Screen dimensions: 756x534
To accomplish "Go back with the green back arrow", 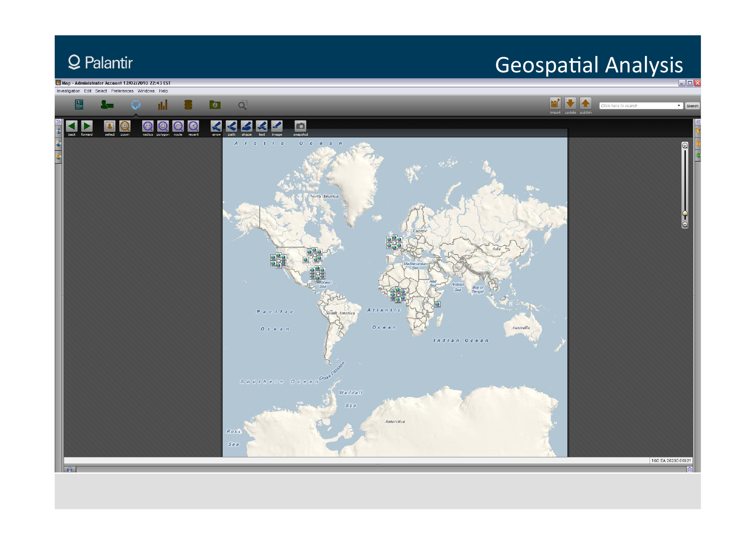I will [72, 126].
